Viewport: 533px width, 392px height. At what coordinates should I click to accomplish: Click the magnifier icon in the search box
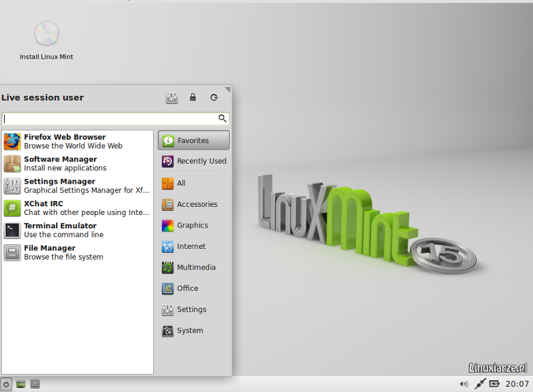(x=223, y=118)
